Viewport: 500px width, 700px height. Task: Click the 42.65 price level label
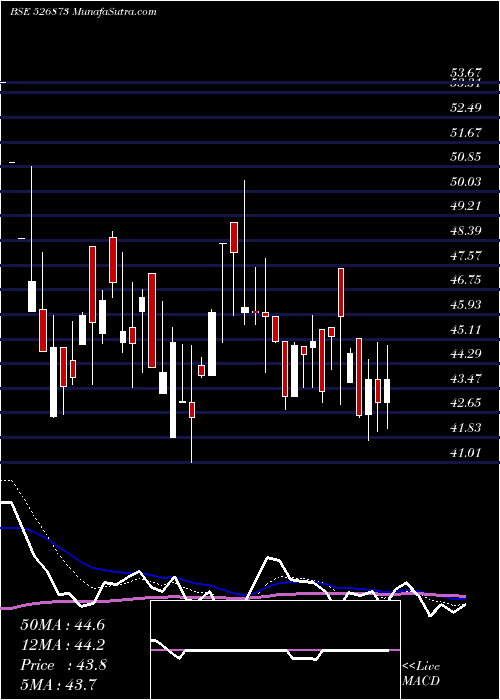(x=466, y=404)
